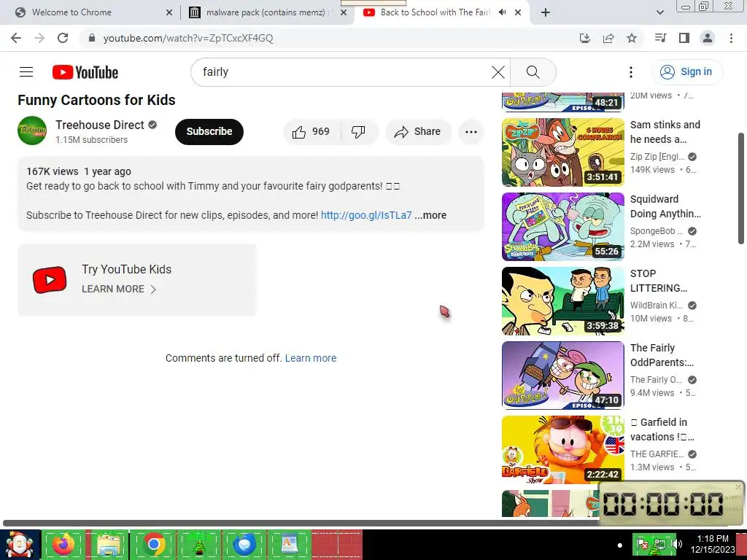Open STOP LITTERING Mr Bean thumbnail
The image size is (747, 560).
tap(562, 301)
